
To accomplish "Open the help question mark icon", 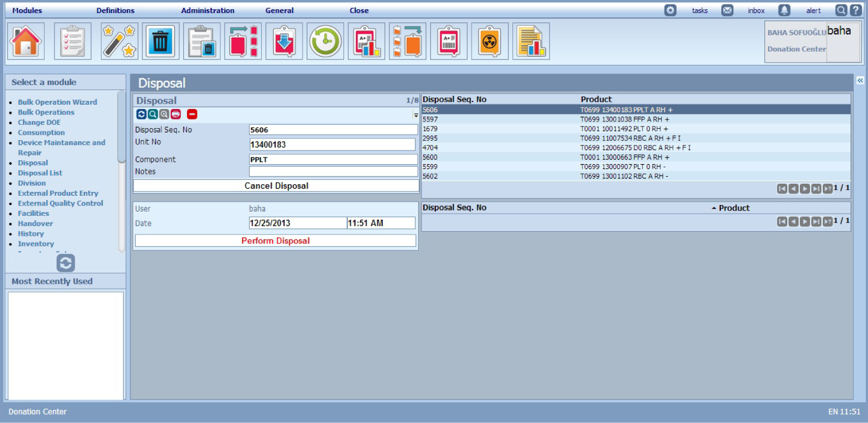I will tap(856, 10).
